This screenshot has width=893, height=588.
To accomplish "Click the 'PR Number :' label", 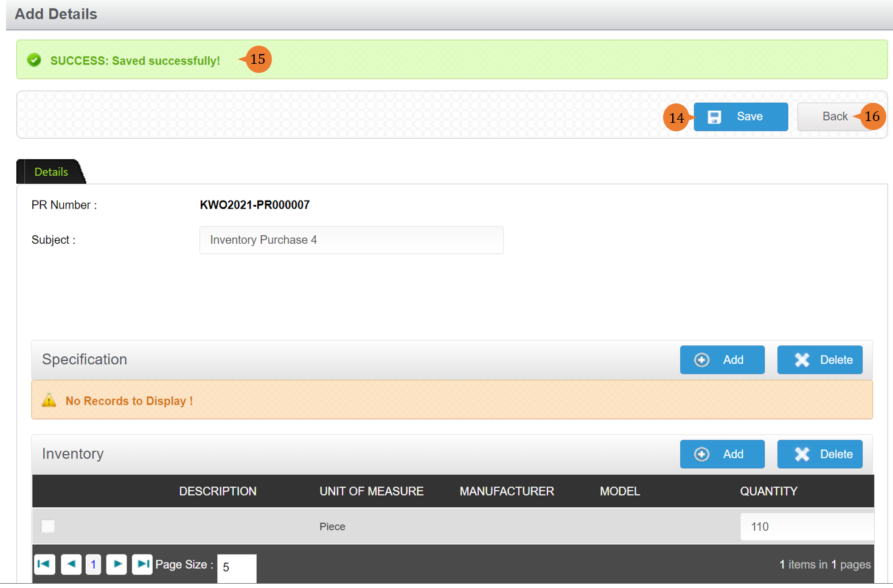I will (64, 205).
